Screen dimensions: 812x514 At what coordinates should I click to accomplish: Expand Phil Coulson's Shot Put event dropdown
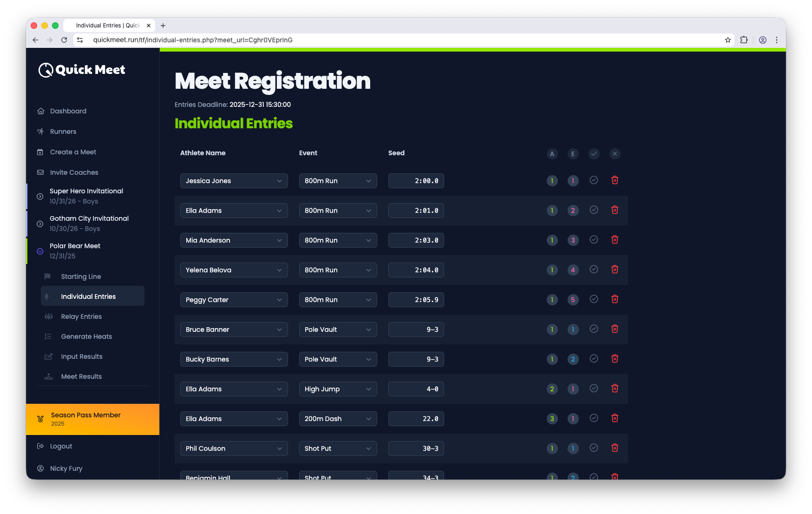click(x=338, y=448)
